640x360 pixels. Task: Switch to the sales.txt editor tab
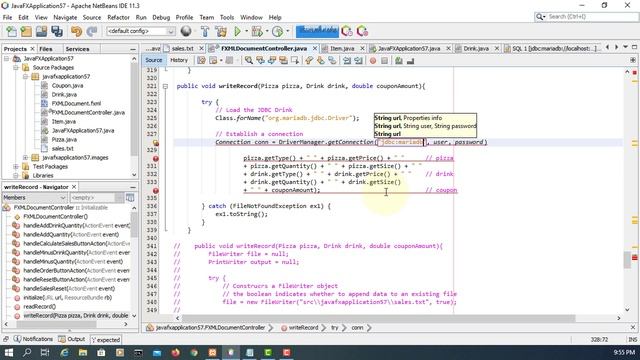[x=182, y=49]
